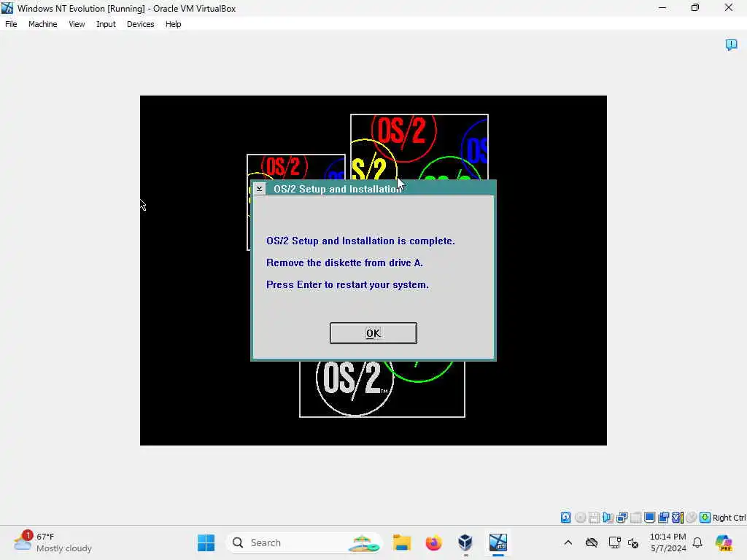This screenshot has width=747, height=560.
Task: Open the File menu
Action: coord(11,24)
